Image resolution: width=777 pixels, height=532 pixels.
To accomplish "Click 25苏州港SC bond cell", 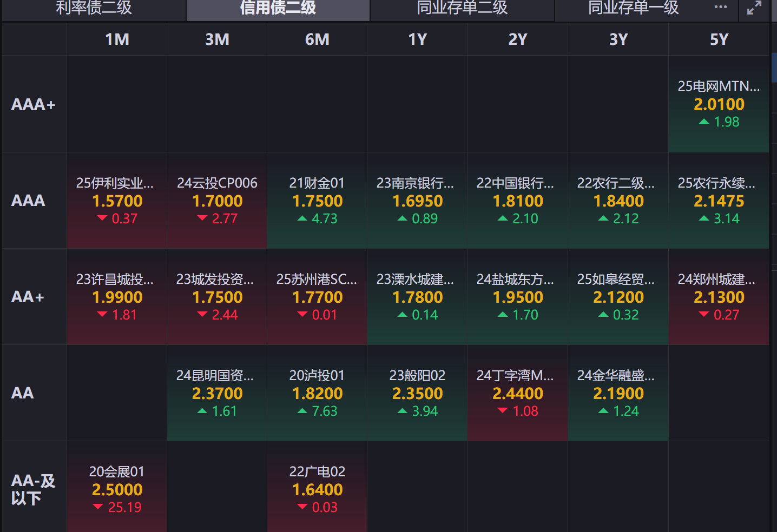I will tap(317, 297).
